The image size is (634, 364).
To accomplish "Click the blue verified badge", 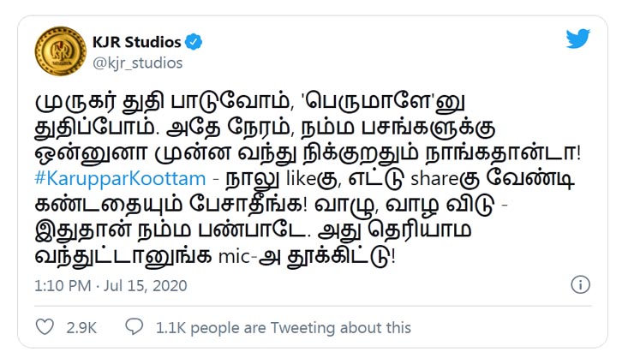I will tap(195, 42).
